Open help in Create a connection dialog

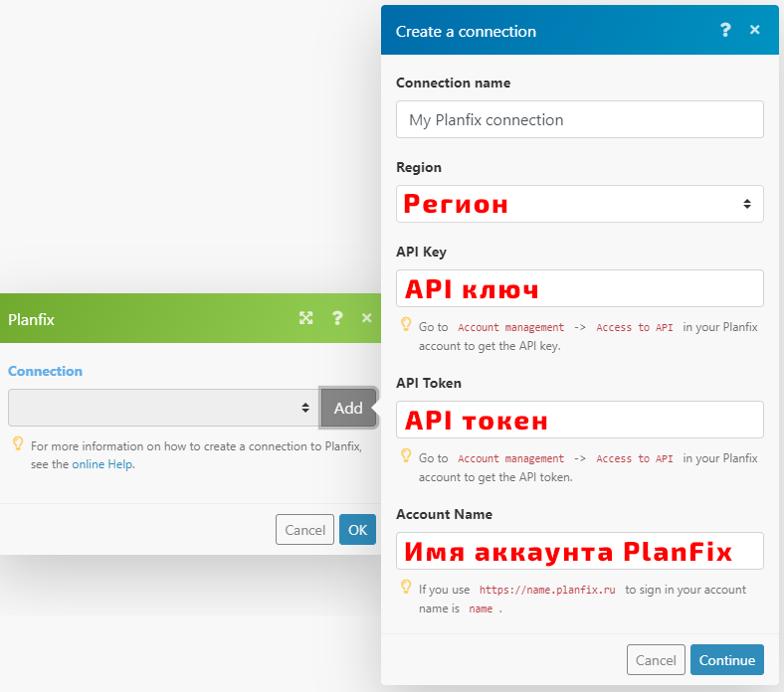tap(725, 30)
